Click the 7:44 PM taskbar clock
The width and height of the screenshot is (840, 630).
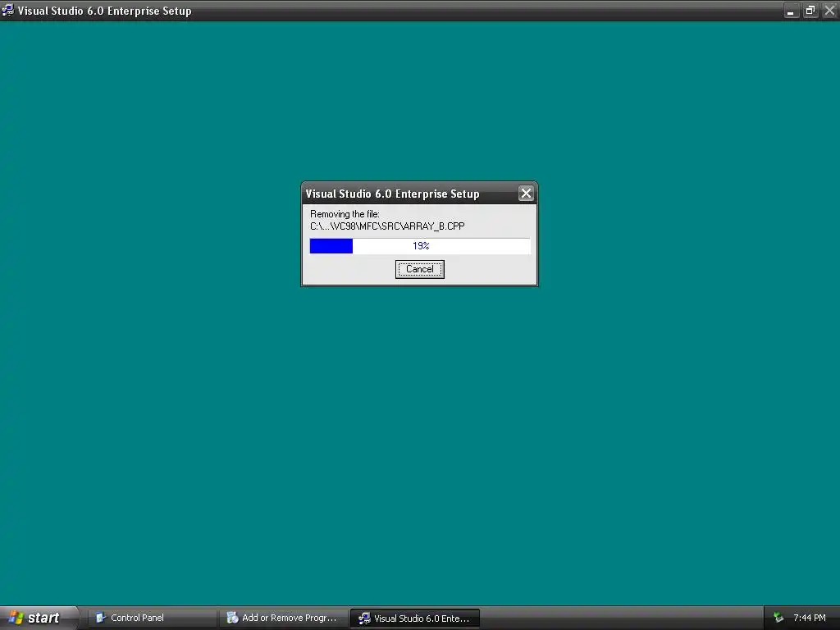point(809,618)
